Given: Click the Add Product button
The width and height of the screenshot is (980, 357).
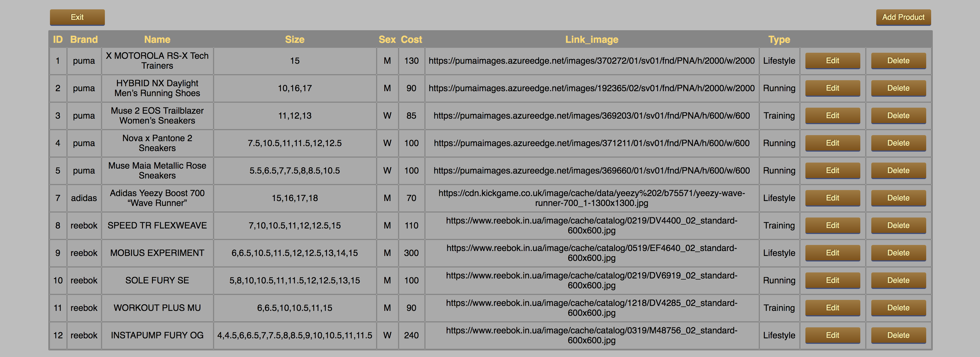Looking at the screenshot, I should (x=903, y=17).
